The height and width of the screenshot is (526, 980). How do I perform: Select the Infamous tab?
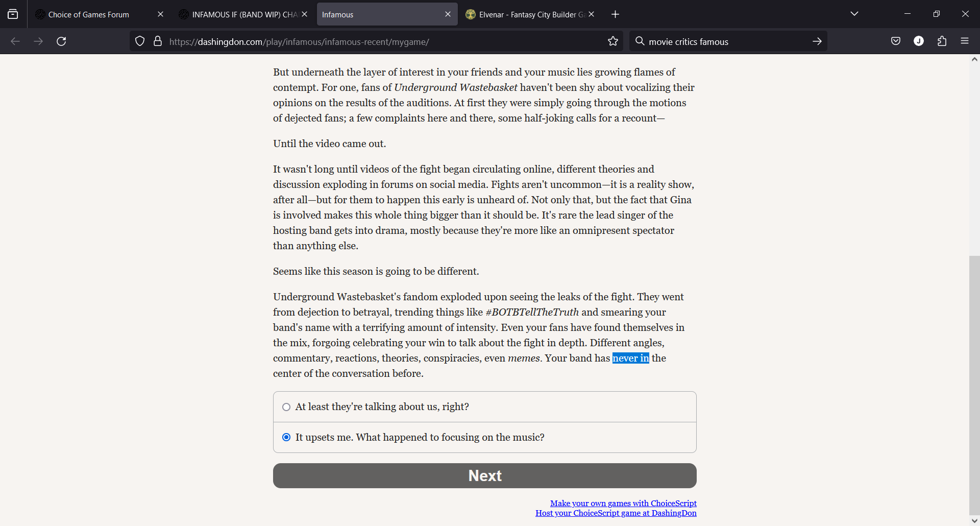point(387,14)
